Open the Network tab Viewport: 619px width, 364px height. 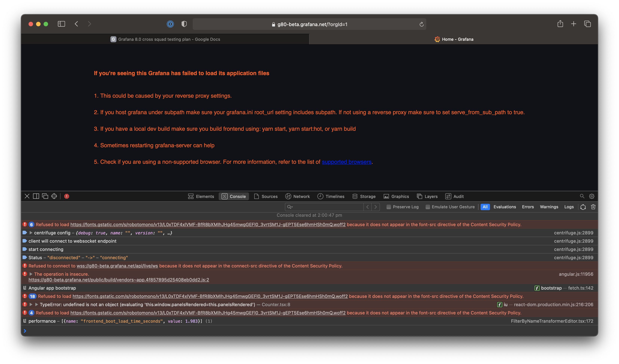click(x=297, y=196)
